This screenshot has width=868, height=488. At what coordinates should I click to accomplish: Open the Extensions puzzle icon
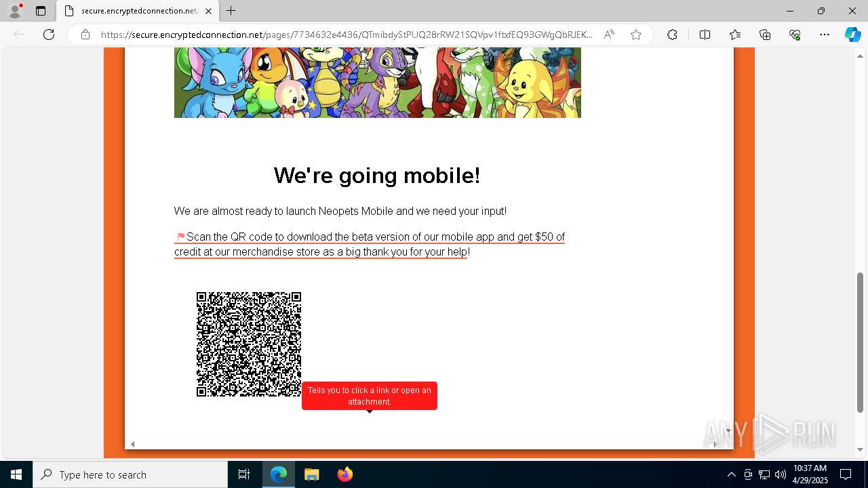pos(672,35)
